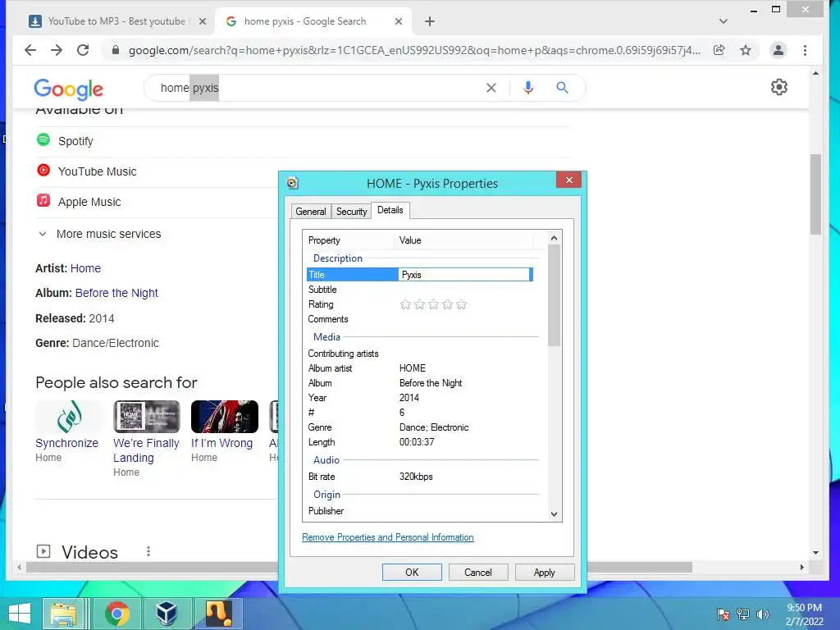
Task: Submit search using magnifier icon
Action: [x=562, y=87]
